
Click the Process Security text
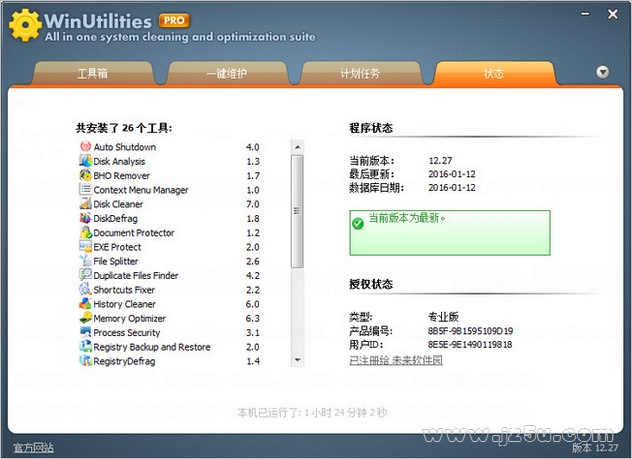(x=127, y=332)
